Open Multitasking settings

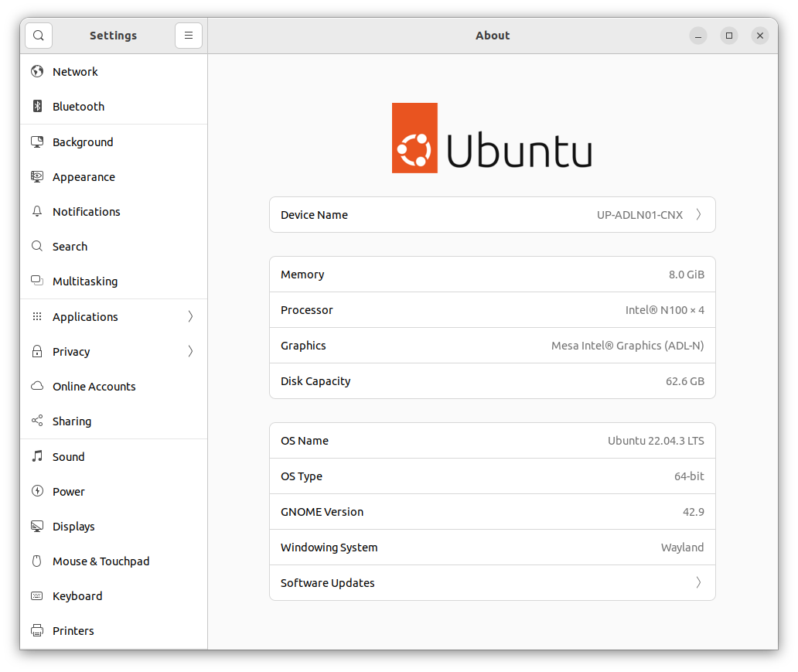pyautogui.click(x=114, y=281)
